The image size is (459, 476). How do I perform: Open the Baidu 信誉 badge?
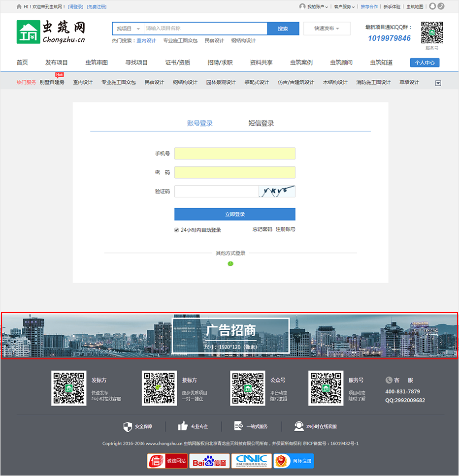tap(209, 461)
